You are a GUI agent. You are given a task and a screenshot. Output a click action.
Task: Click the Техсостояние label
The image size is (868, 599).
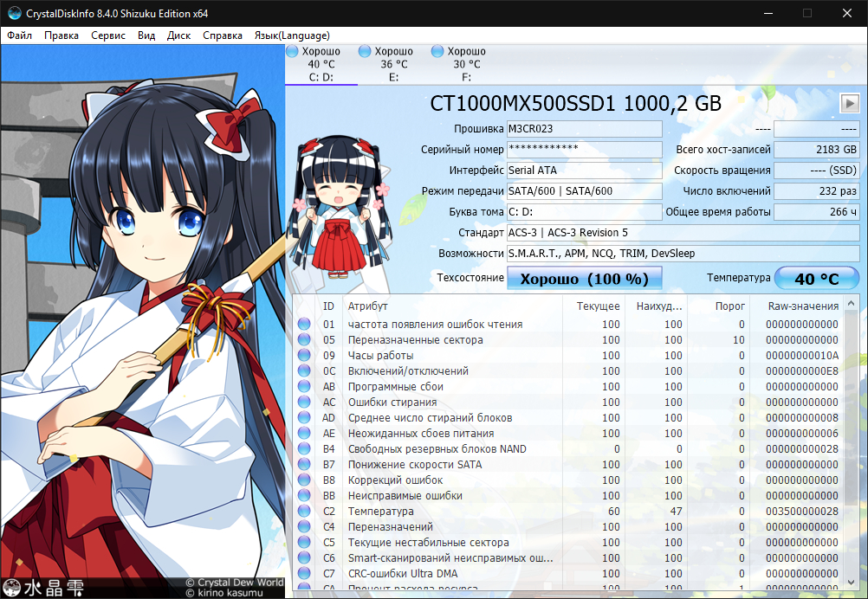coord(470,278)
